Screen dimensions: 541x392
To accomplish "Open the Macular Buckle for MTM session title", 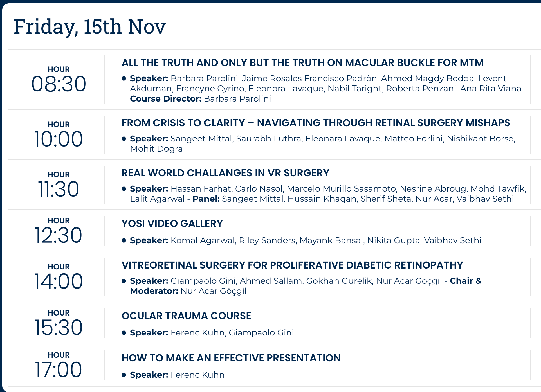I will [x=302, y=63].
